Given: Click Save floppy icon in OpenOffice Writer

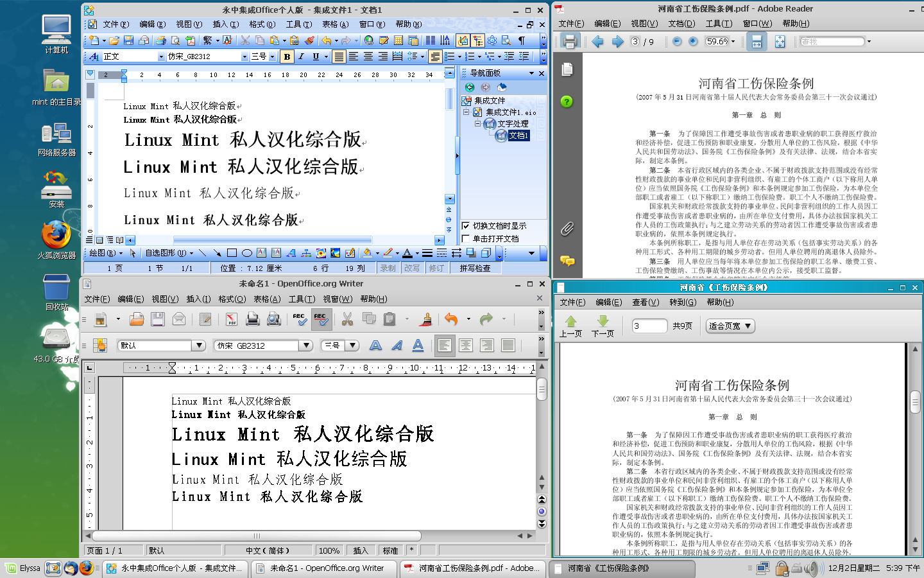Looking at the screenshot, I should [x=158, y=319].
